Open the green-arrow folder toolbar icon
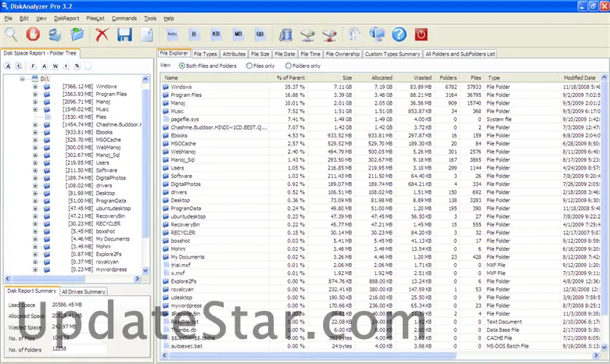The width and height of the screenshot is (610, 364). point(77,34)
